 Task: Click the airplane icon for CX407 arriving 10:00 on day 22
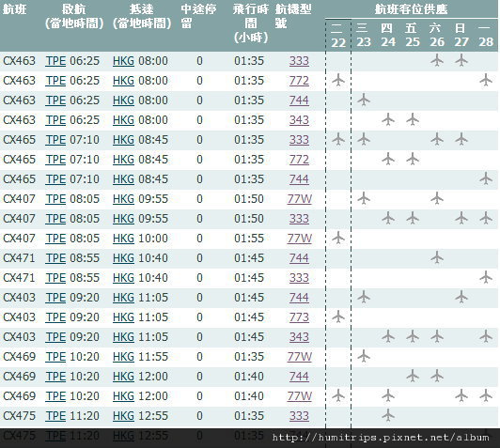[338, 238]
